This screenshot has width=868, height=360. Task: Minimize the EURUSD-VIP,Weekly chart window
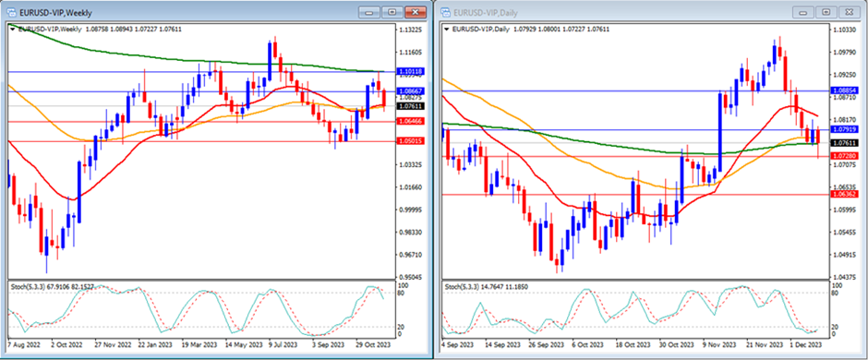tap(369, 12)
